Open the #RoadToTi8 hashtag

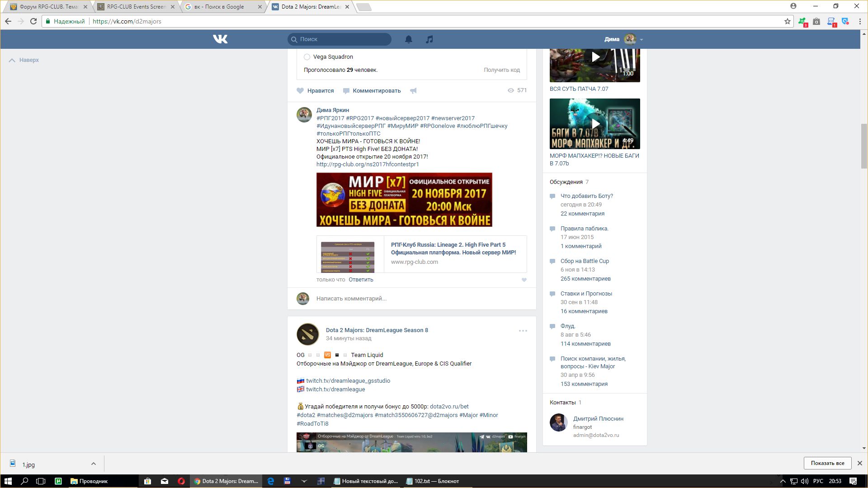[312, 424]
